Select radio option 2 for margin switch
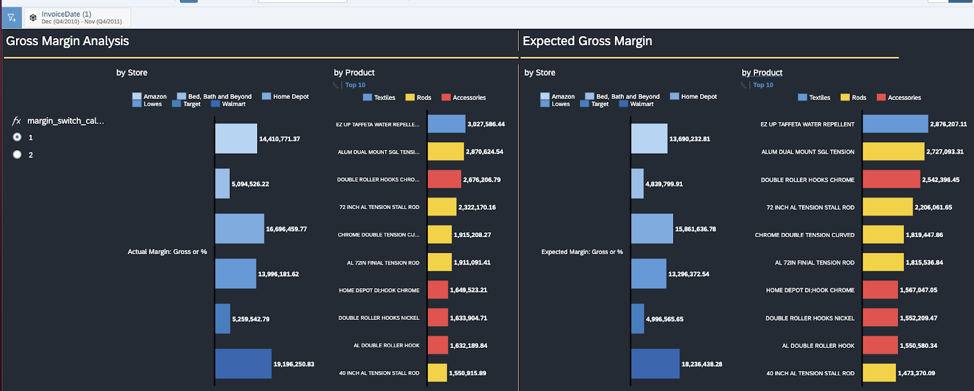 pos(17,155)
